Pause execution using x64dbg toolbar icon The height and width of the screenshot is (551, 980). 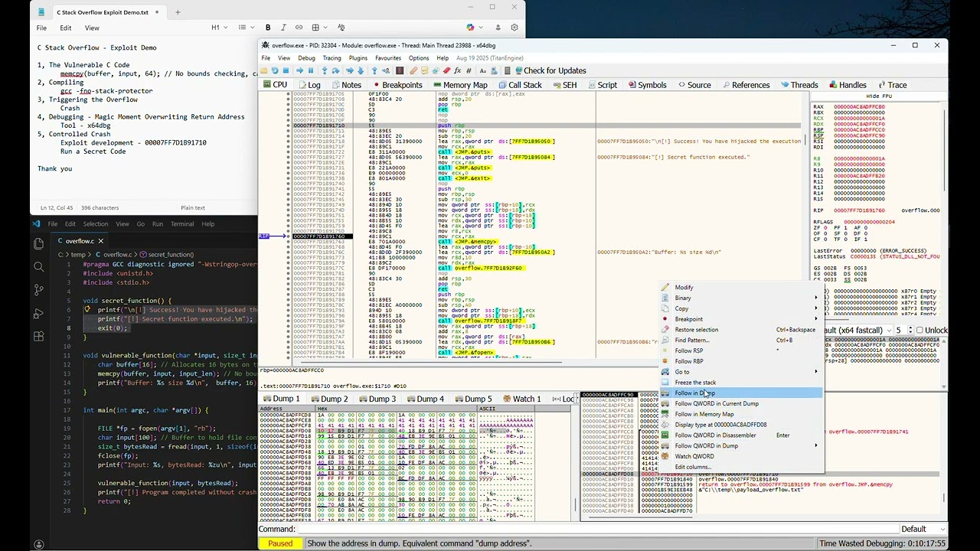(309, 70)
